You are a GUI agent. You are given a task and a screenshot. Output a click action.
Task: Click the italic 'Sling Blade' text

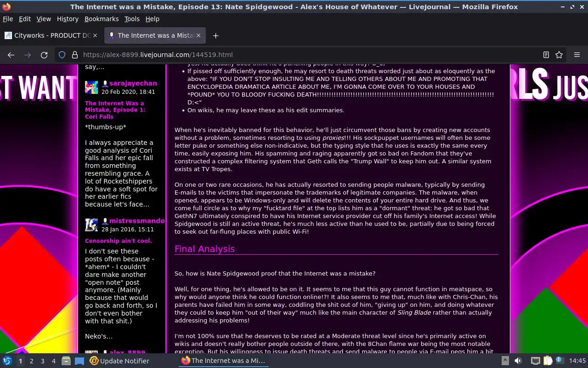pyautogui.click(x=414, y=313)
